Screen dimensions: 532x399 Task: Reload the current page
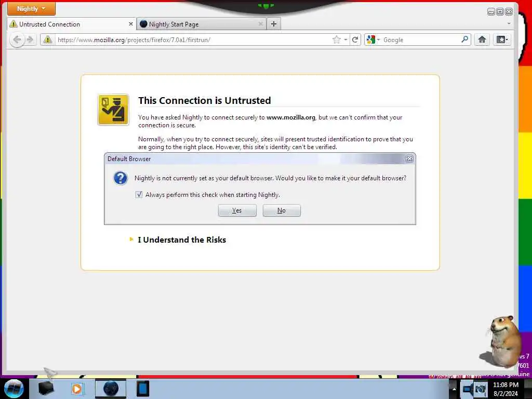355,39
